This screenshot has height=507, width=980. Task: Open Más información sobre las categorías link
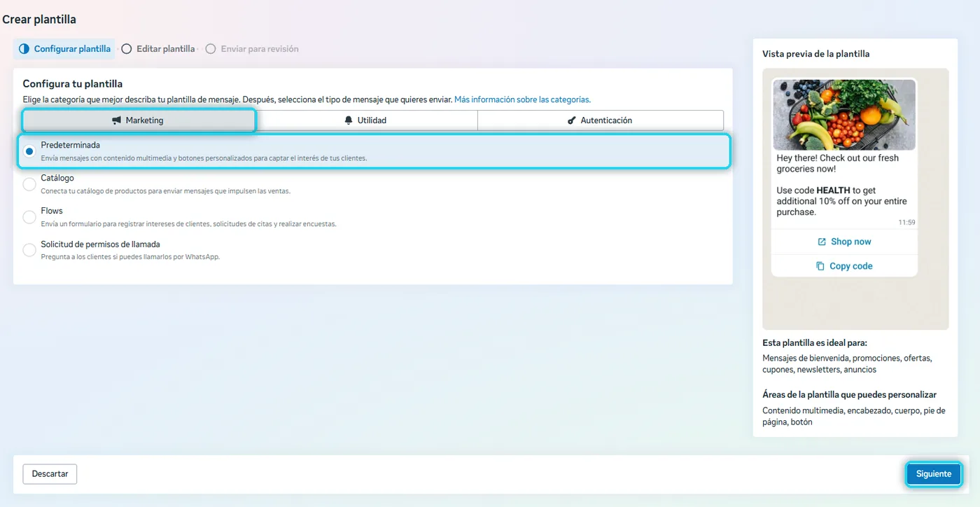pos(522,100)
